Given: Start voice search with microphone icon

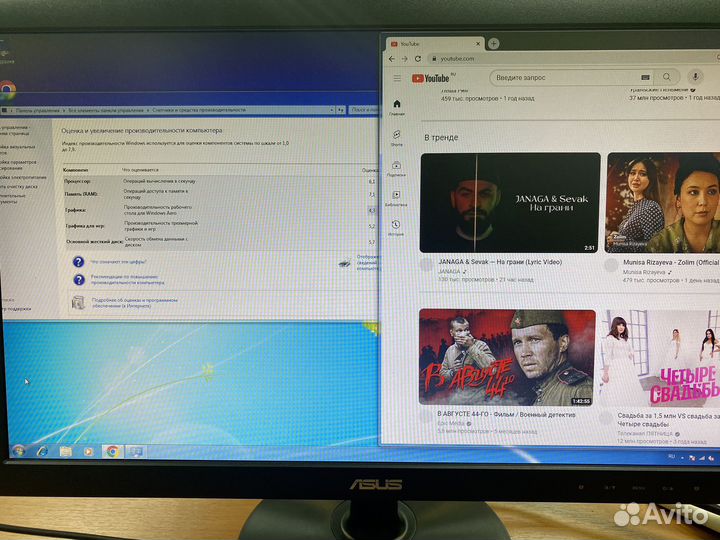Looking at the screenshot, I should [696, 77].
